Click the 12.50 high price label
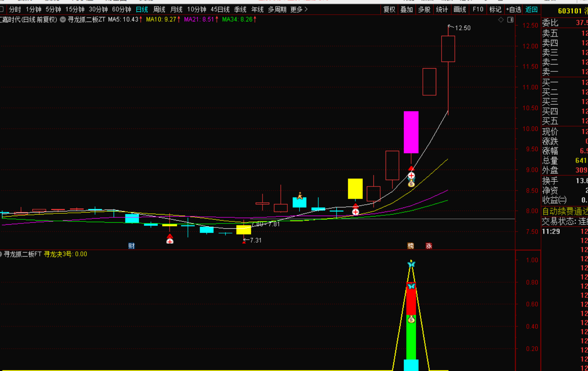Screen dimensions: 588x371 (x=463, y=28)
